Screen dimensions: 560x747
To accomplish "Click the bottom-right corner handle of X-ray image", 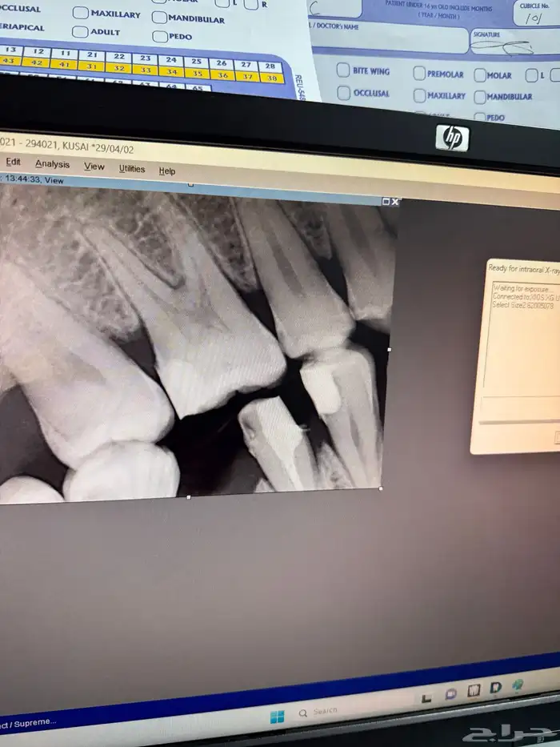I will (381, 488).
